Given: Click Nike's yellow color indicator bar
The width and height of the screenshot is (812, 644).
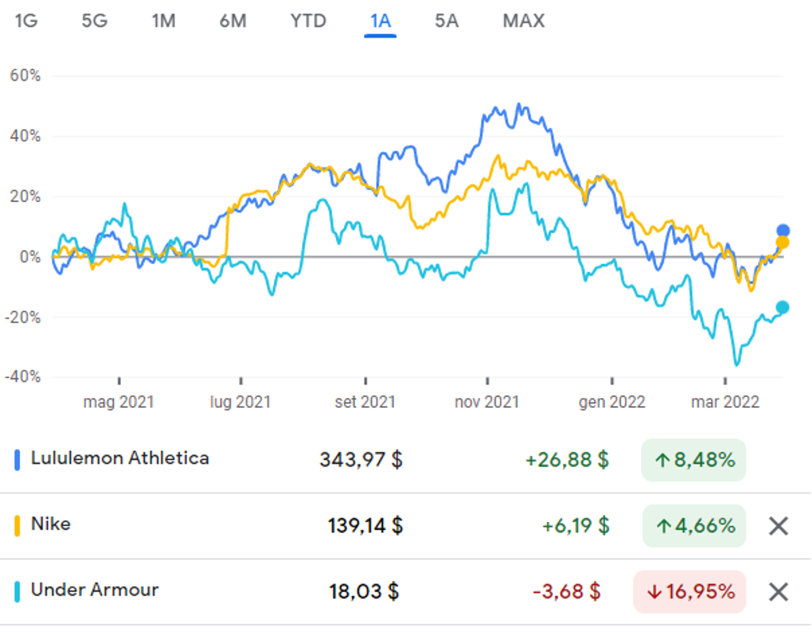Looking at the screenshot, I should point(17,526).
